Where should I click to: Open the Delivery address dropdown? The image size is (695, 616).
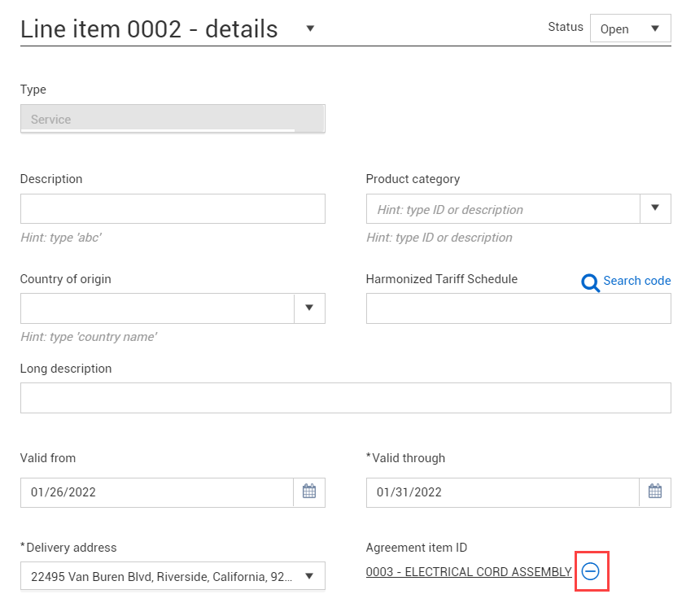173,576
